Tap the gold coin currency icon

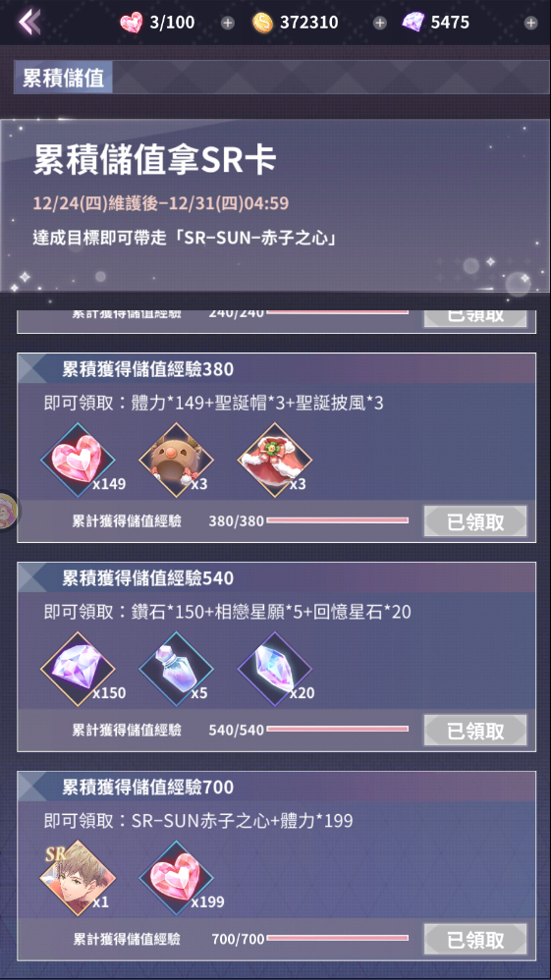coord(262,24)
